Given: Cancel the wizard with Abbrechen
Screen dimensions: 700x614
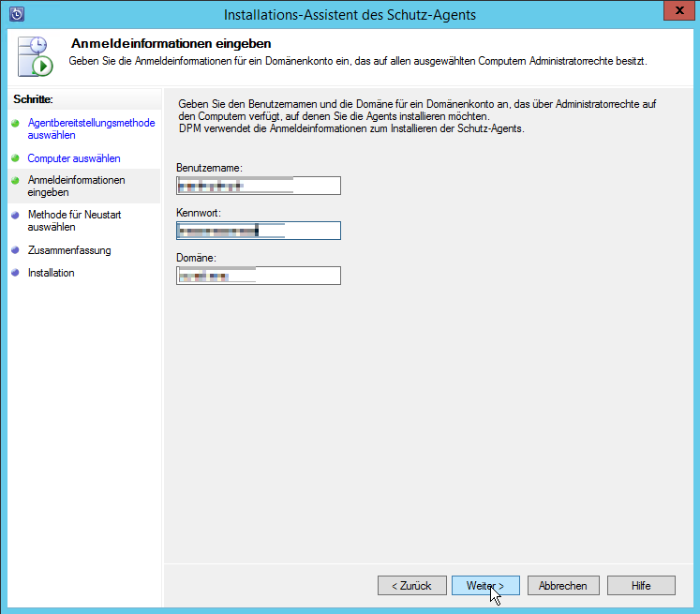Looking at the screenshot, I should 562,585.
